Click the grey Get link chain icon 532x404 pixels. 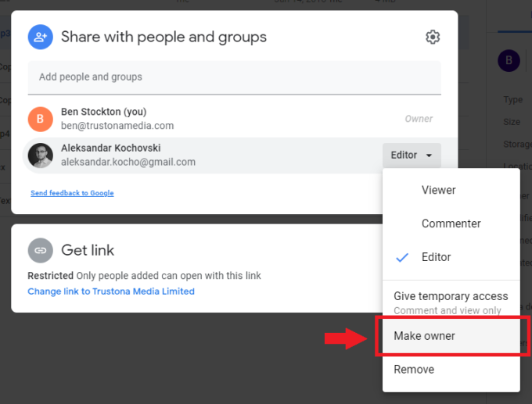[x=40, y=250]
